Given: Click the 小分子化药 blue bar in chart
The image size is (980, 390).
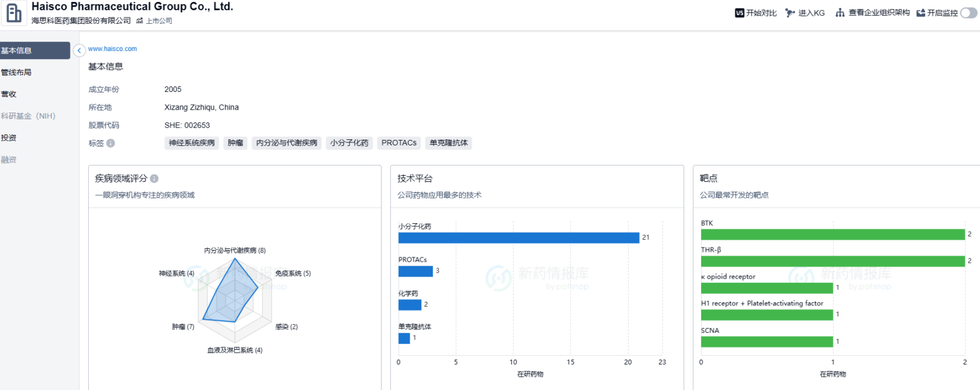Looking at the screenshot, I should click(x=519, y=238).
